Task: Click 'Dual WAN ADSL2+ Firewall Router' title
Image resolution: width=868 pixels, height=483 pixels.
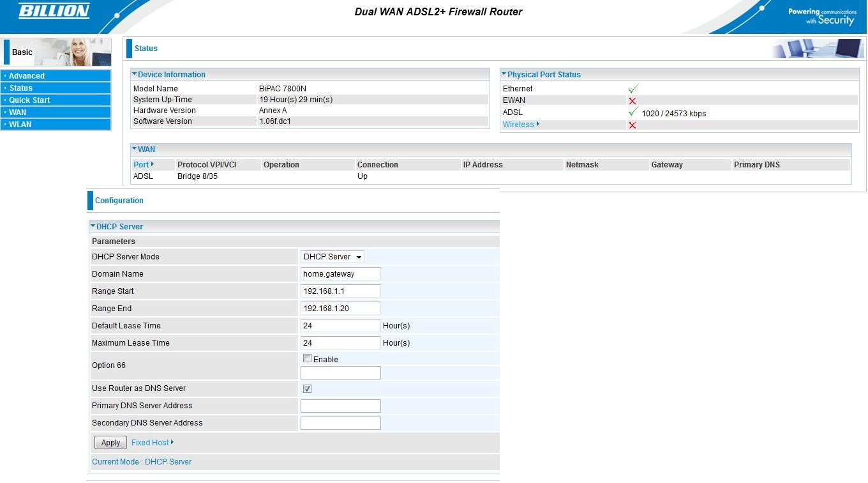Action: coord(438,11)
